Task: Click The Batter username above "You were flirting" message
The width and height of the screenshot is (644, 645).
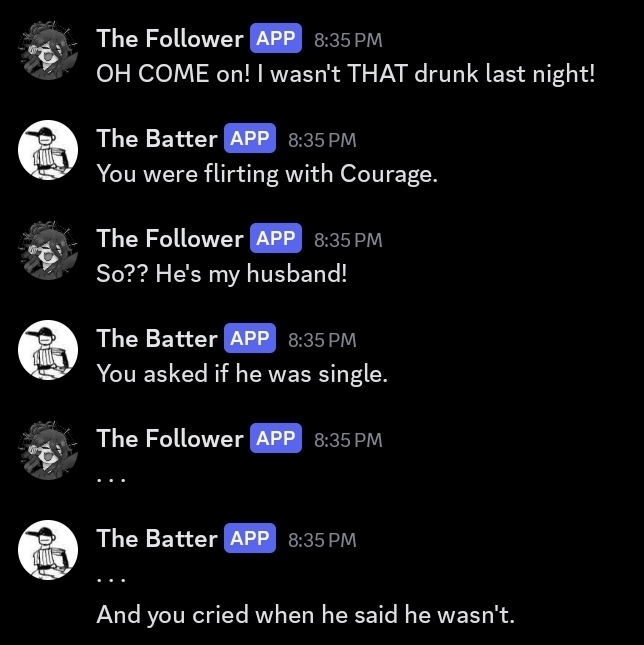Action: 156,139
